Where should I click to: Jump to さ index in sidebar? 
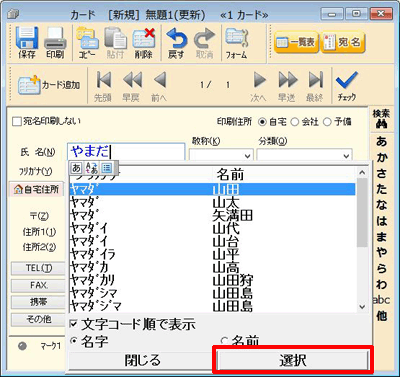pyautogui.click(x=381, y=173)
